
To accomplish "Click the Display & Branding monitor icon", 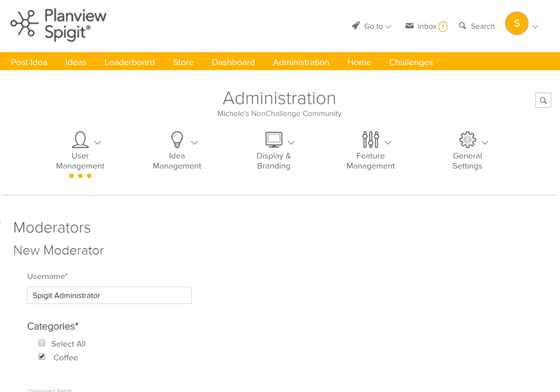I will pyautogui.click(x=274, y=140).
